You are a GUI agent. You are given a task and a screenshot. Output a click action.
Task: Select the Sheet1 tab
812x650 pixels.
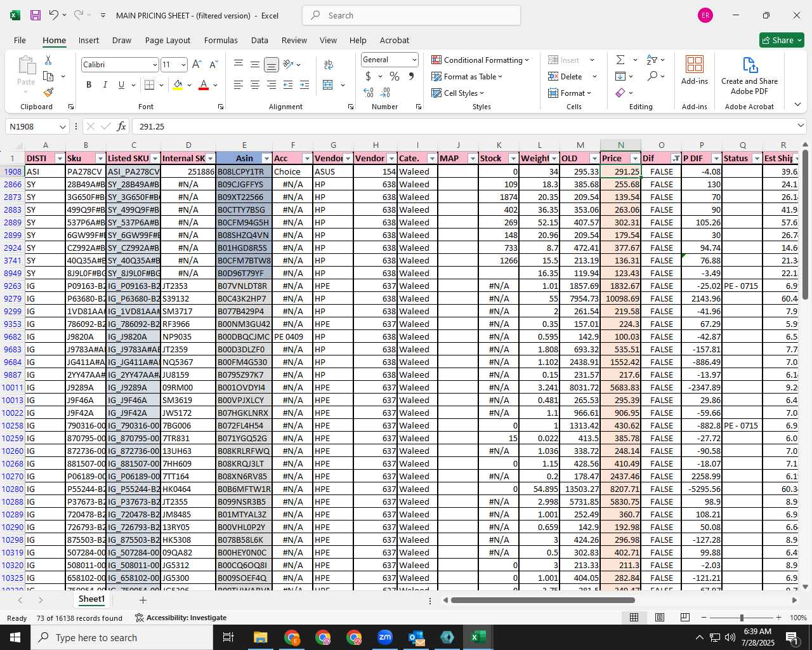click(91, 599)
